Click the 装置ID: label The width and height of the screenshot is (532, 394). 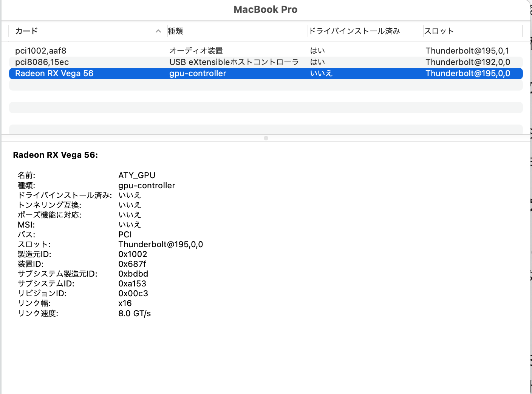pyautogui.click(x=31, y=264)
